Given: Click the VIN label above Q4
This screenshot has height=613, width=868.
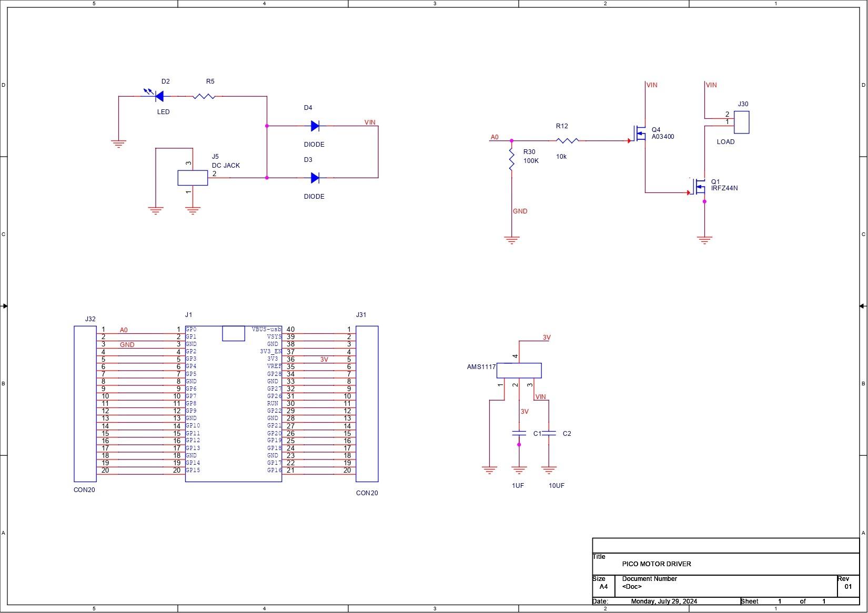Looking at the screenshot, I should (x=652, y=85).
